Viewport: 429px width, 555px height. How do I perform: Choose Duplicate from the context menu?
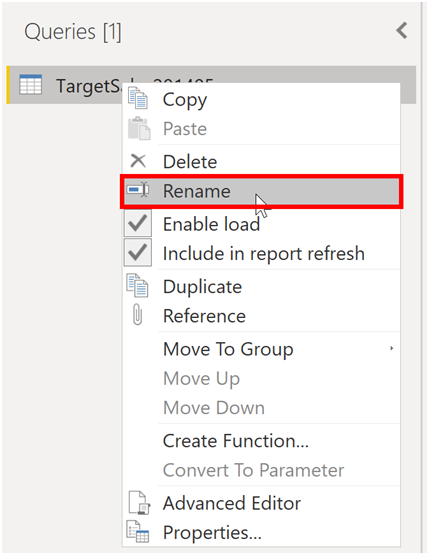(202, 287)
